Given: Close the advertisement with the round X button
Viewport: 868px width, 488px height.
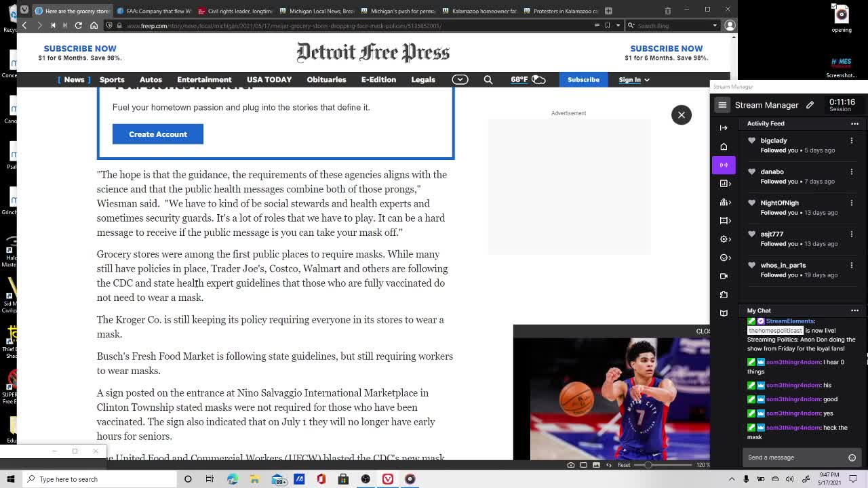Looking at the screenshot, I should [x=682, y=115].
